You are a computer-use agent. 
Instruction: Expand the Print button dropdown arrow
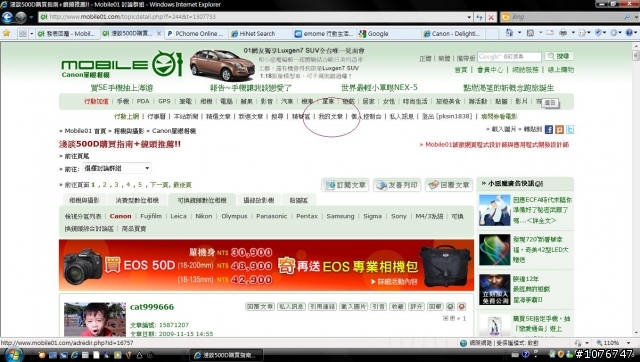[x=573, y=33]
